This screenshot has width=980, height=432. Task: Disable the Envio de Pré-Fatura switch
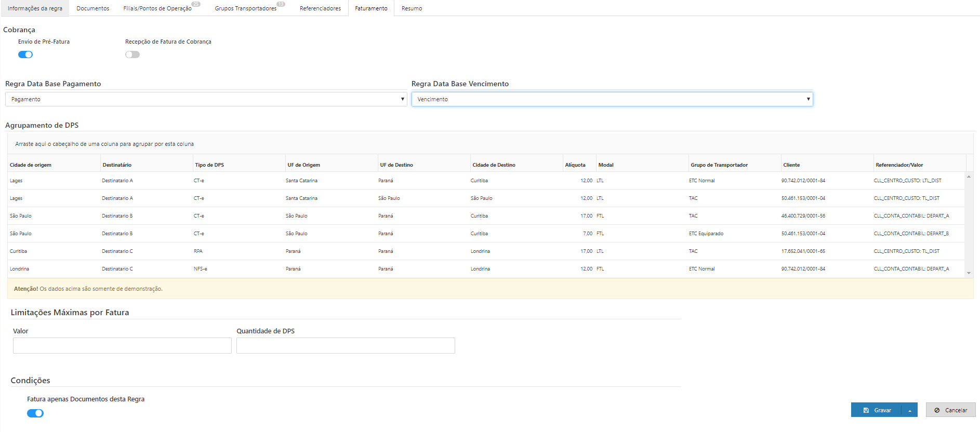25,55
